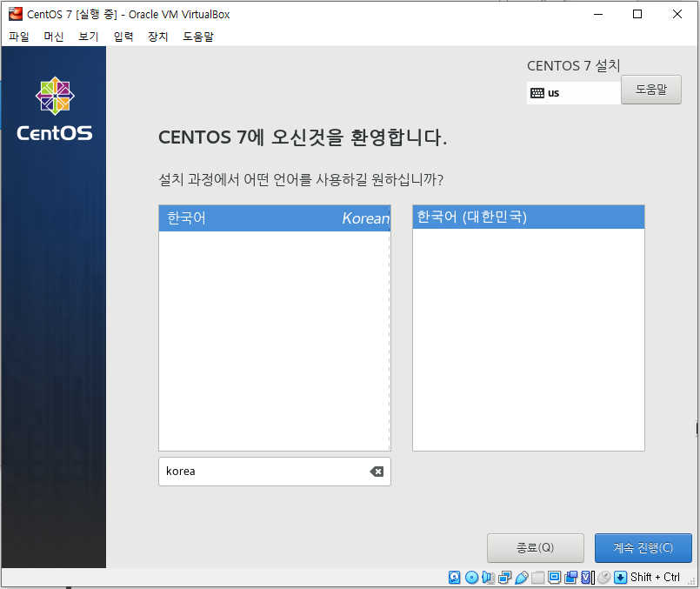This screenshot has width=700, height=589.
Task: Click the 계속 진행(C) continue button
Action: tap(643, 547)
